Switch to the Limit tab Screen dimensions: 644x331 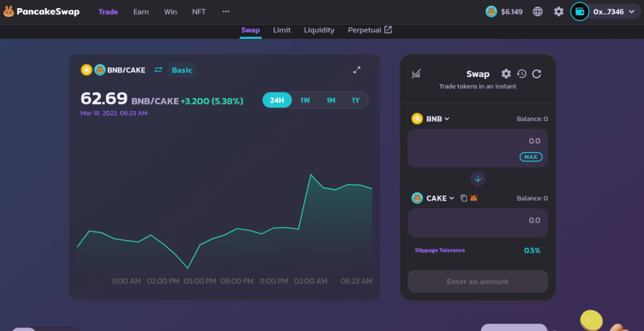click(x=282, y=30)
